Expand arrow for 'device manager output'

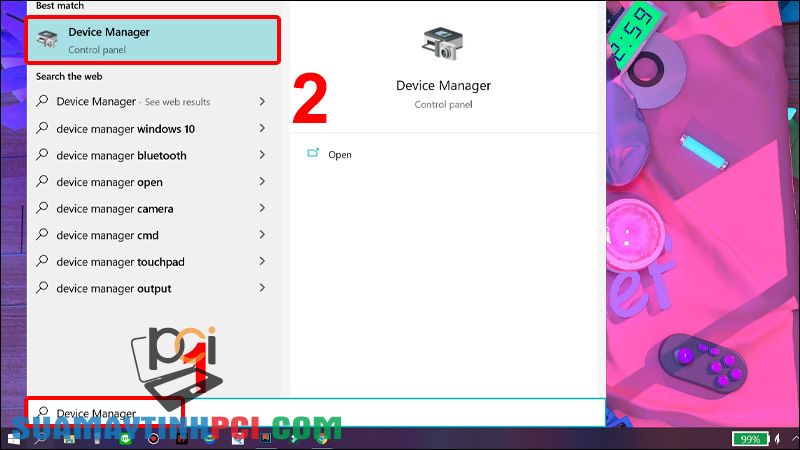click(x=262, y=287)
